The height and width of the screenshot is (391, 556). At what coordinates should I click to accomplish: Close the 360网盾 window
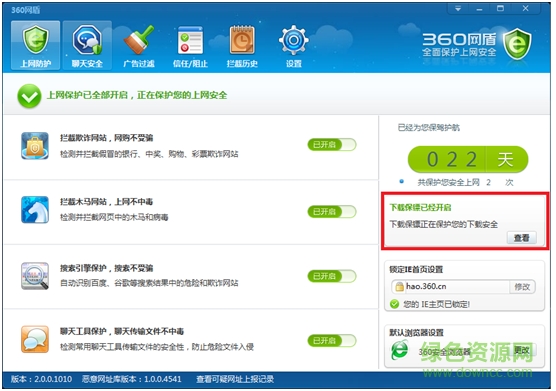pyautogui.click(x=526, y=9)
